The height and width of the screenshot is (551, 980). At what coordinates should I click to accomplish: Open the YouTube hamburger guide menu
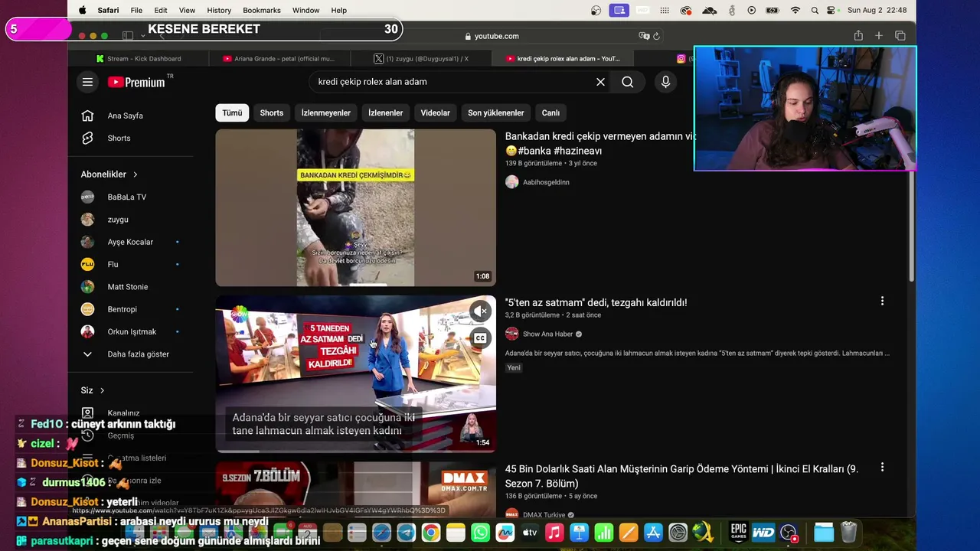[88, 82]
